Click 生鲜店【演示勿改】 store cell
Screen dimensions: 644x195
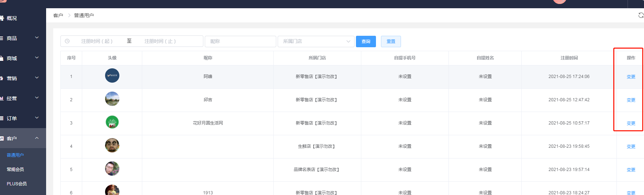[317, 146]
